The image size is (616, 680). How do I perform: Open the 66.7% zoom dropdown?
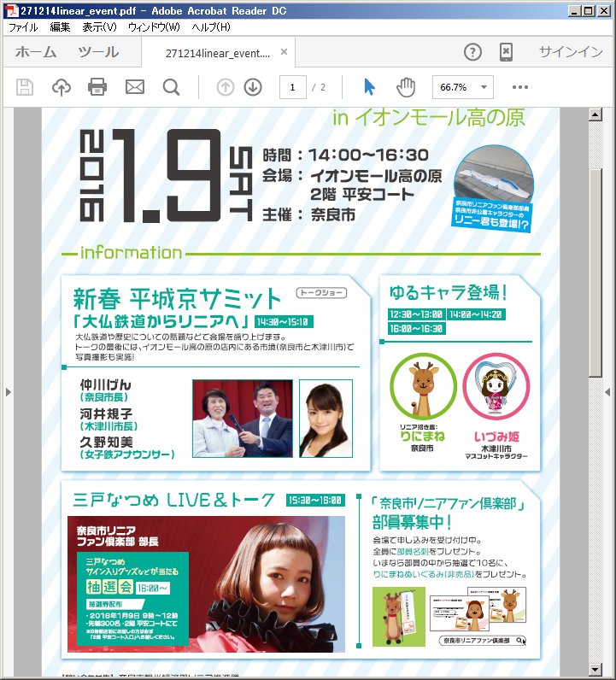[464, 87]
